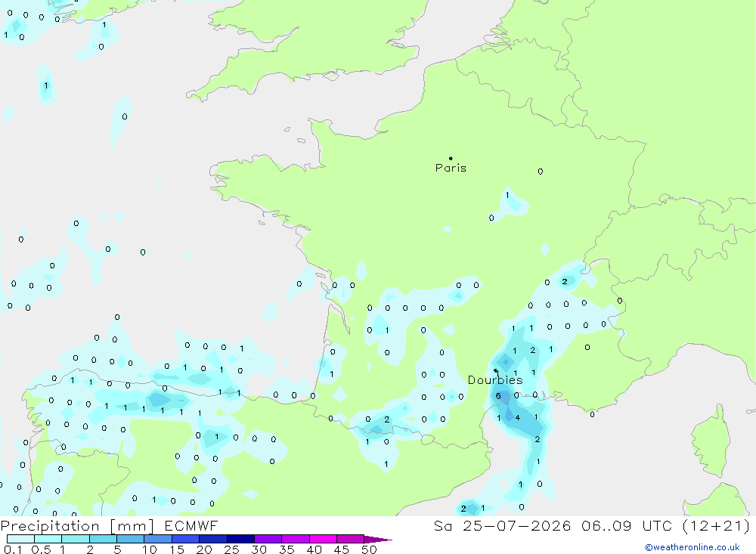756x554 pixels.
Task: Select the 40–45 mm magenta legend swatch
Action: pos(323,539)
